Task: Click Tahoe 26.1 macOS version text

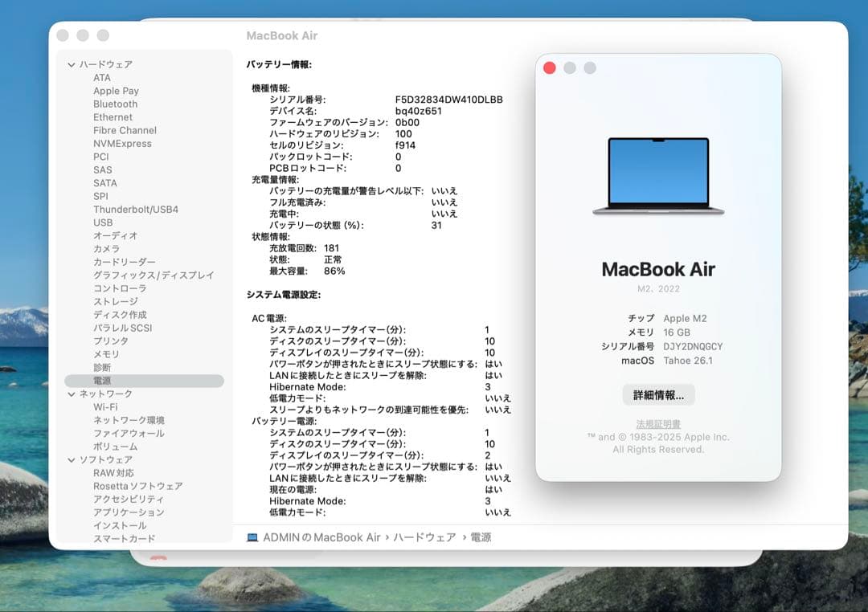Action: (x=688, y=361)
